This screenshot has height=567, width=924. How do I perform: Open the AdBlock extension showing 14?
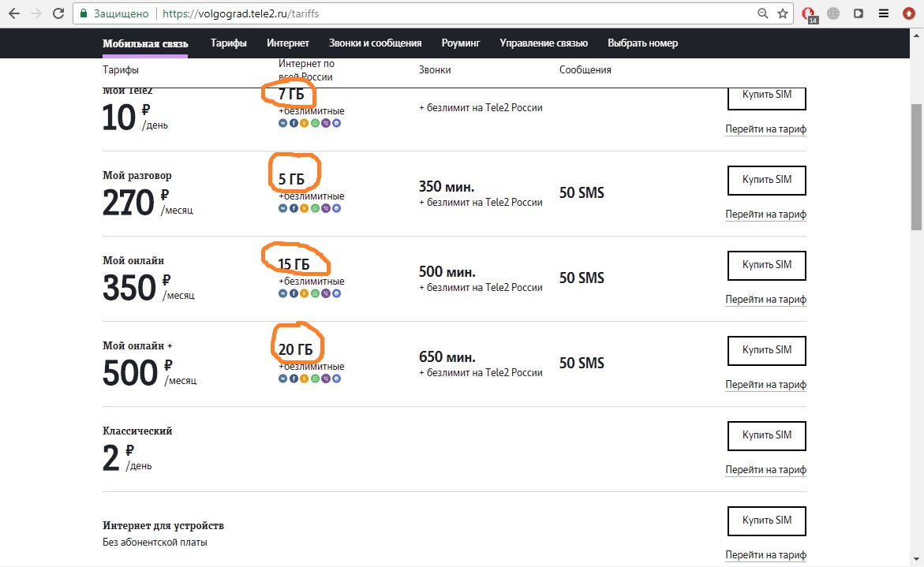click(x=808, y=14)
